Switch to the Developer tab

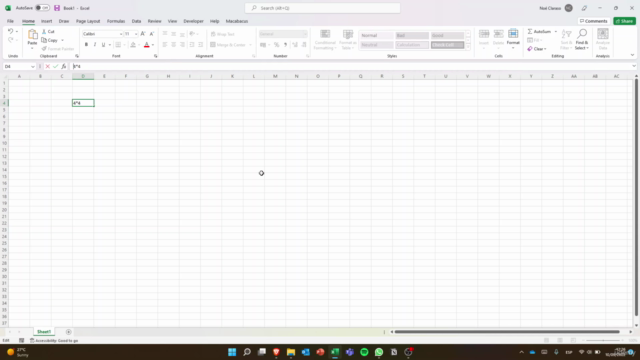tap(193, 21)
